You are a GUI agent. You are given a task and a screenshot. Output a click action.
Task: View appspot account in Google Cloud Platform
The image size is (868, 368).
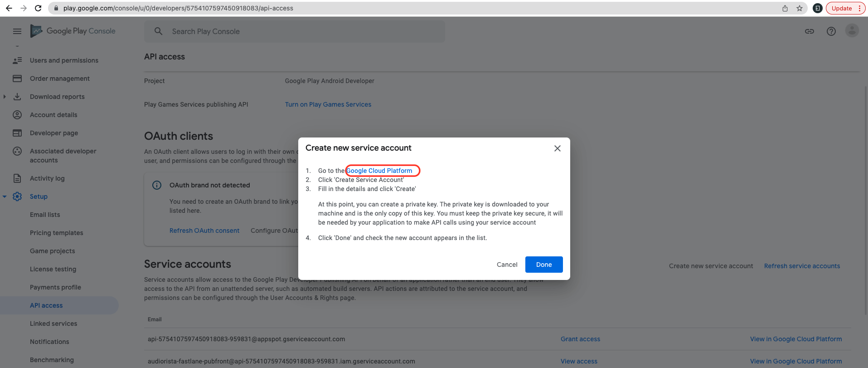(796, 339)
